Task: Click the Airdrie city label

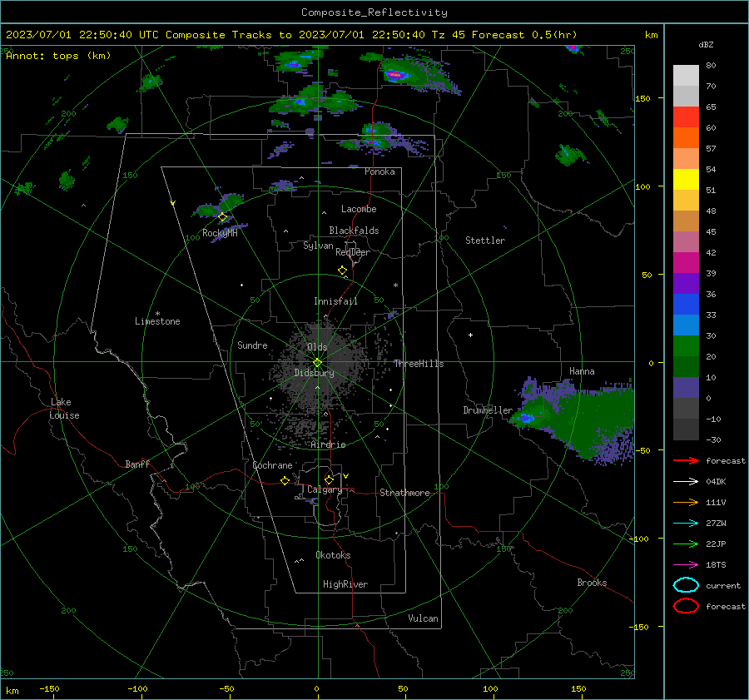Action: [328, 444]
